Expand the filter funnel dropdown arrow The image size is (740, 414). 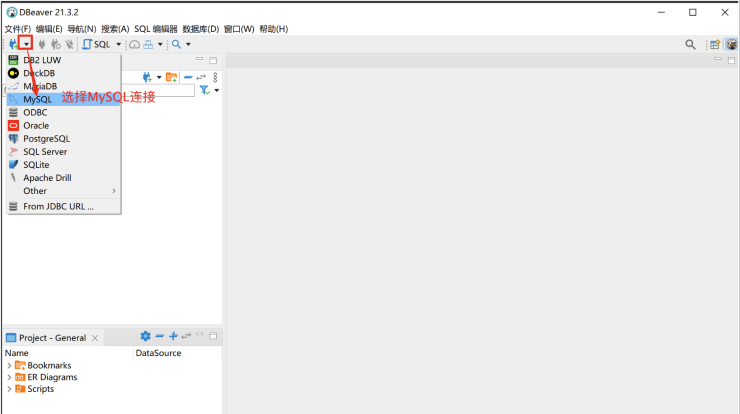[217, 90]
